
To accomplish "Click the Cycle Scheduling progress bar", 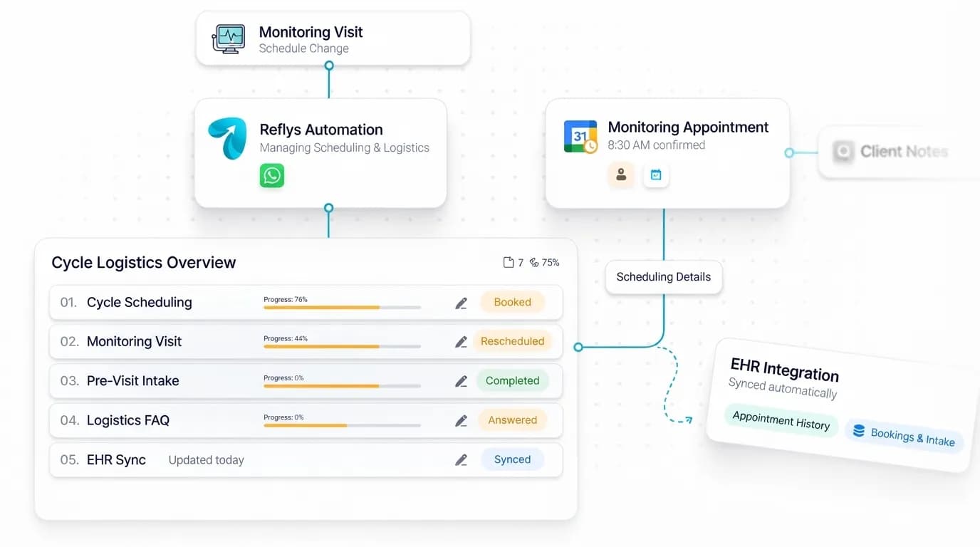I will (x=343, y=307).
